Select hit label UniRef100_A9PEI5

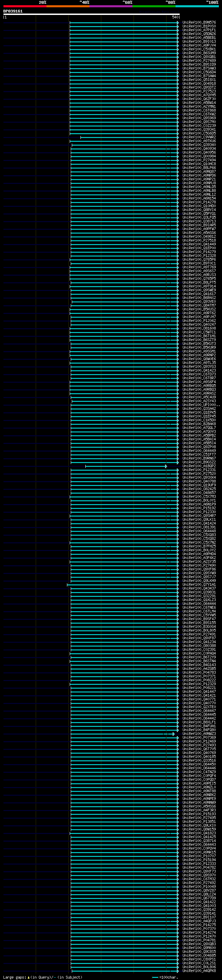[199, 784]
